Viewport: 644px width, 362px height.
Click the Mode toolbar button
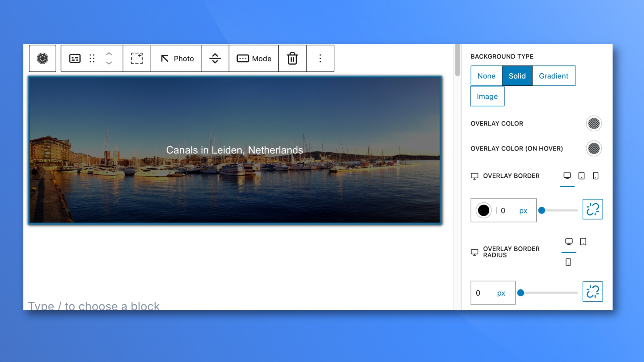click(x=254, y=58)
